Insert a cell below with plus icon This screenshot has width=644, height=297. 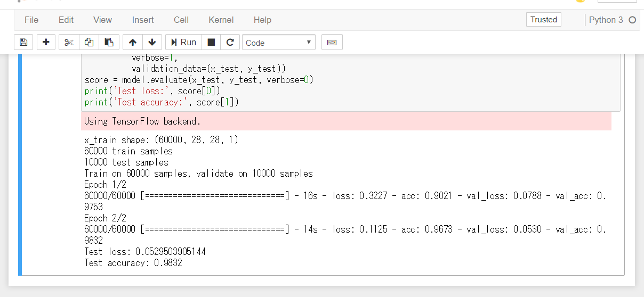click(x=46, y=42)
